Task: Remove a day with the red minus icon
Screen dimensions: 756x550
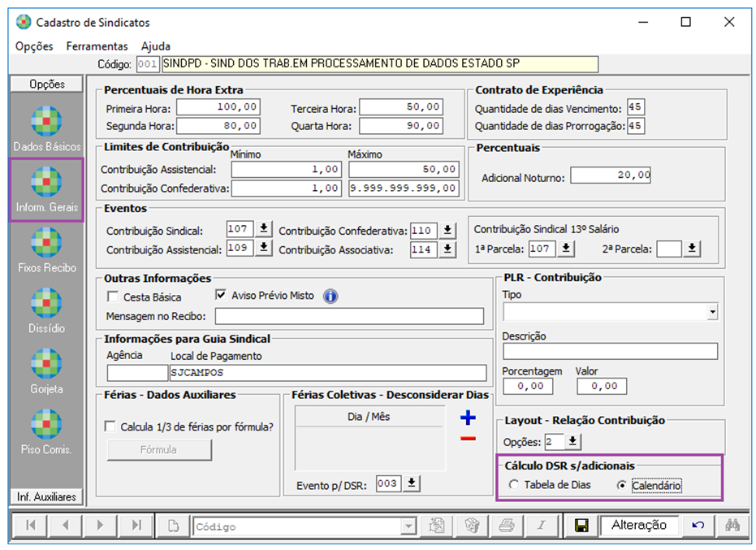Action: coord(468,439)
